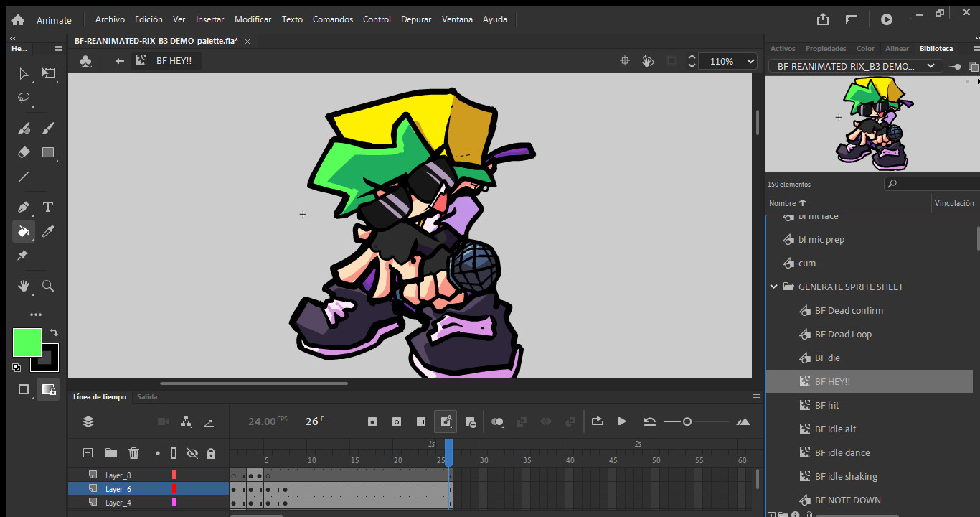Select the Zoom magnifier tool

[48, 286]
